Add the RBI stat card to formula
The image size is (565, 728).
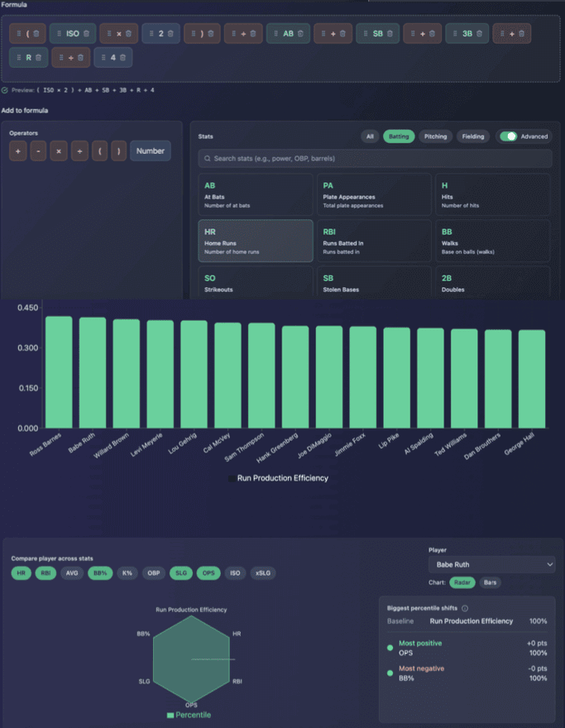(374, 241)
